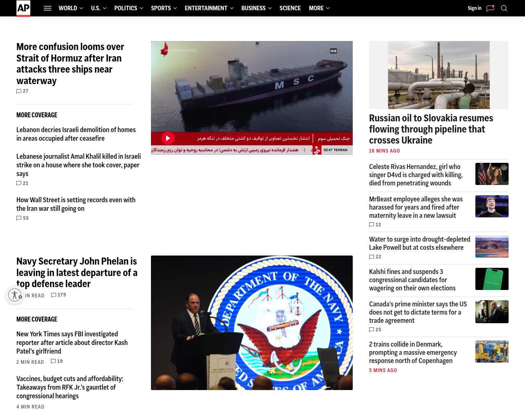
Task: Play the Strait of Hormuz ship video
Action: coord(168,138)
